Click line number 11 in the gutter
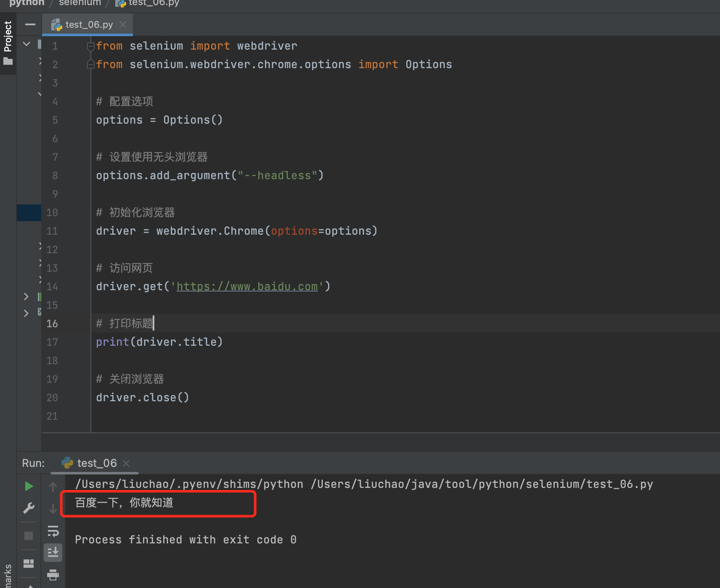The image size is (720, 588). [x=52, y=231]
